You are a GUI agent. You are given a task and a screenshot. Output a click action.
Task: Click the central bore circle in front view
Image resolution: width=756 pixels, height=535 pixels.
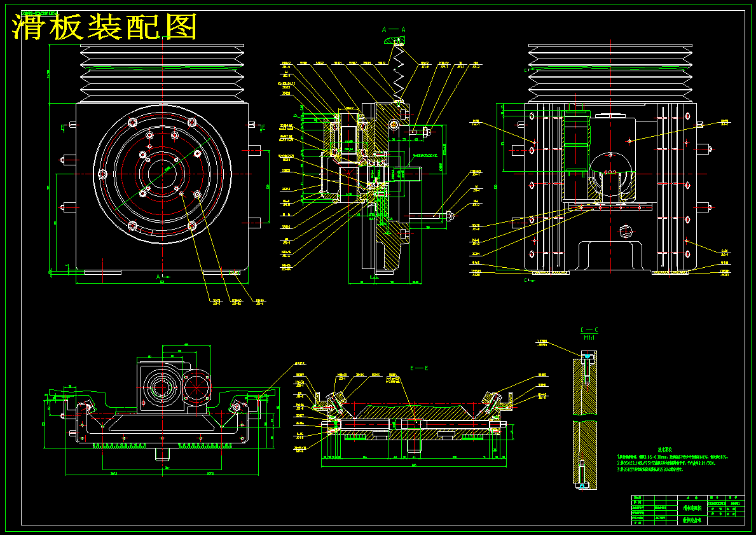163,174
